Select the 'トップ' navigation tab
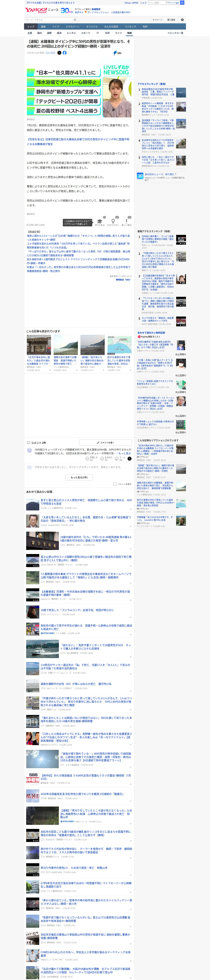 point(31,27)
